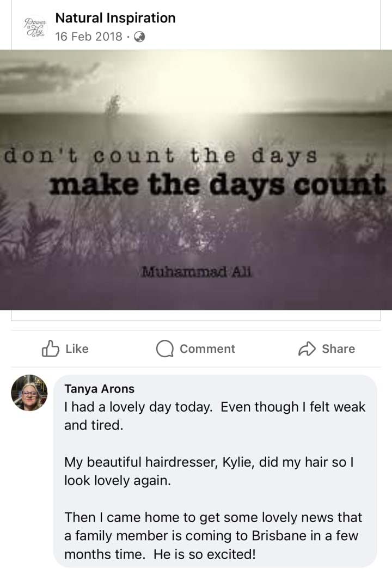The image size is (392, 569).
Task: Click the Like text label
Action: (77, 348)
